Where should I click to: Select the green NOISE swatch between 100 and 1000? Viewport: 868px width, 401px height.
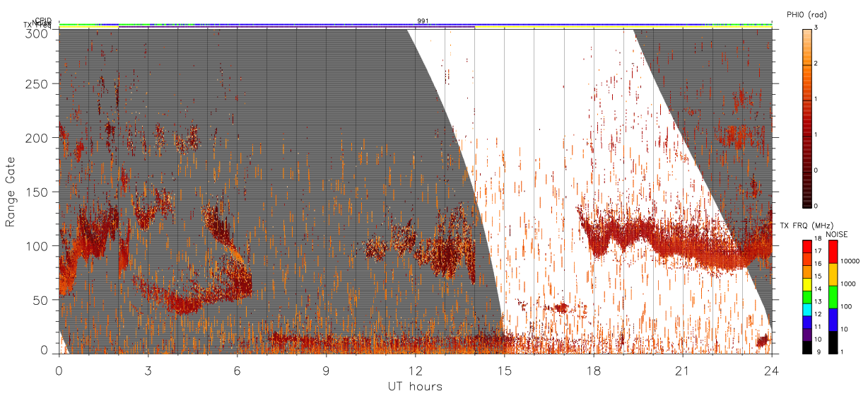tap(833, 297)
